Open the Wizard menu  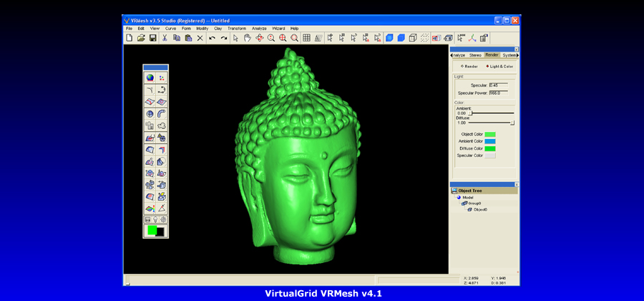[278, 29]
